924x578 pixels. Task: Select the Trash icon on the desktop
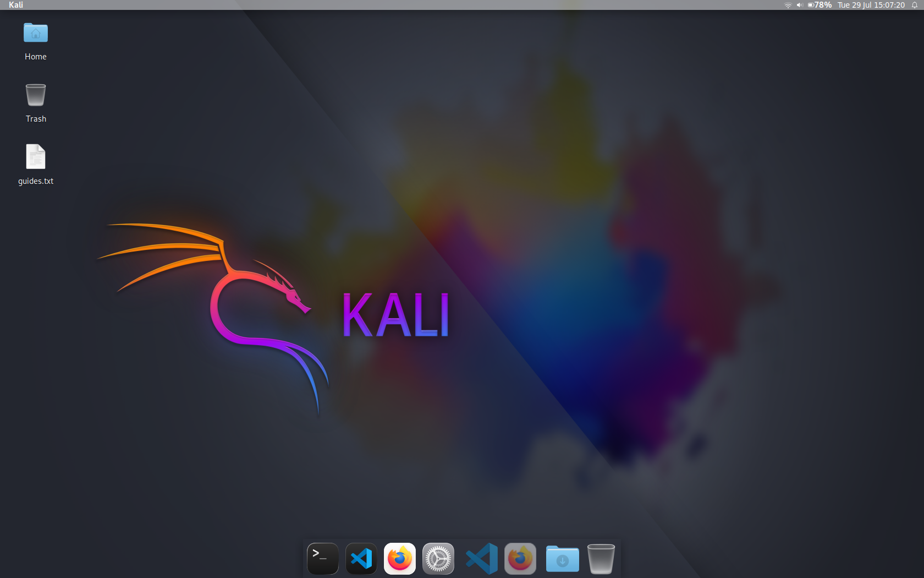pyautogui.click(x=36, y=96)
